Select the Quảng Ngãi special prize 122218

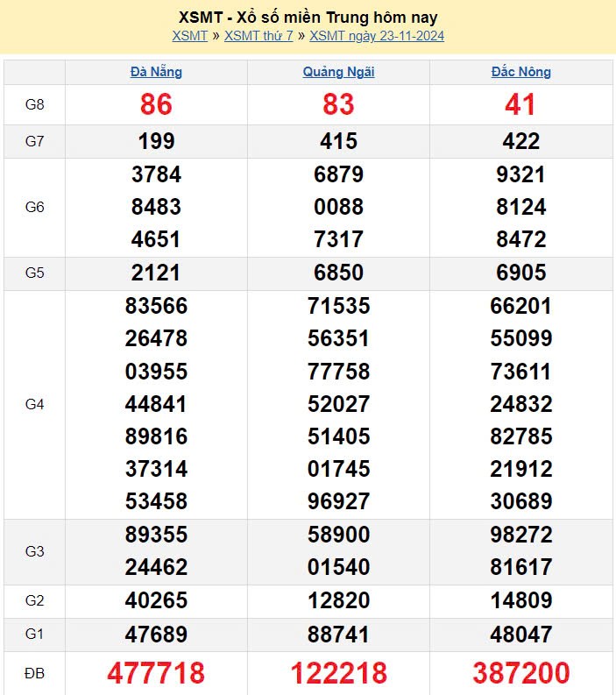(x=338, y=673)
